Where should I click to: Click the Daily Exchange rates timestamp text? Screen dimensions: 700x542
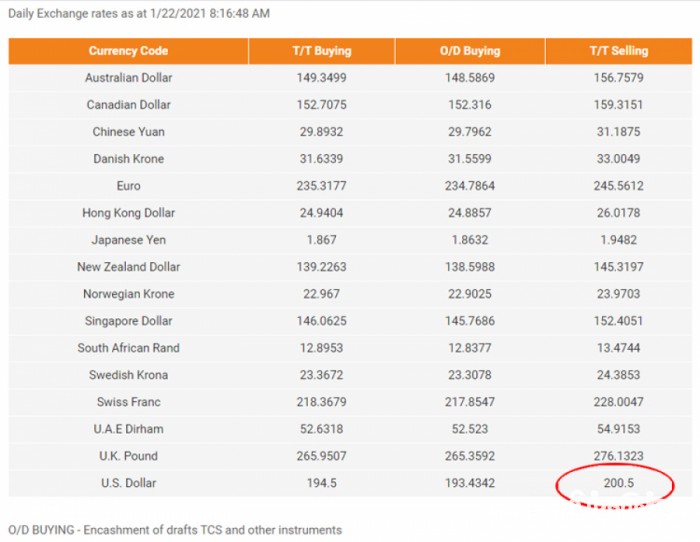[x=139, y=15]
